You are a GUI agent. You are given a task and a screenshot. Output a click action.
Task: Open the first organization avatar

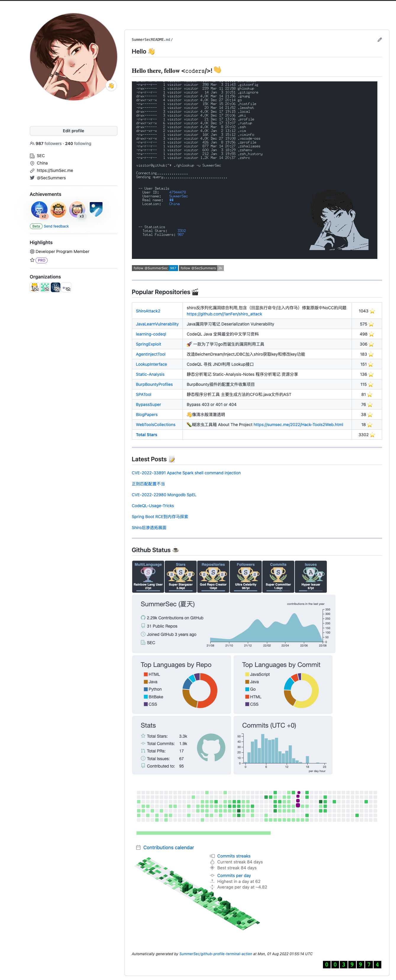coord(34,288)
